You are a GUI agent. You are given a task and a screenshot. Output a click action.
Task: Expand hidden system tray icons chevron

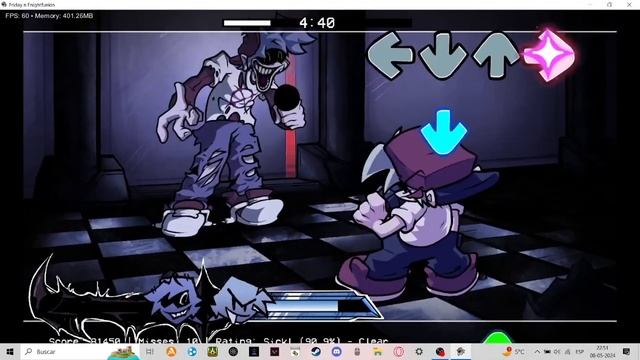pos(537,351)
